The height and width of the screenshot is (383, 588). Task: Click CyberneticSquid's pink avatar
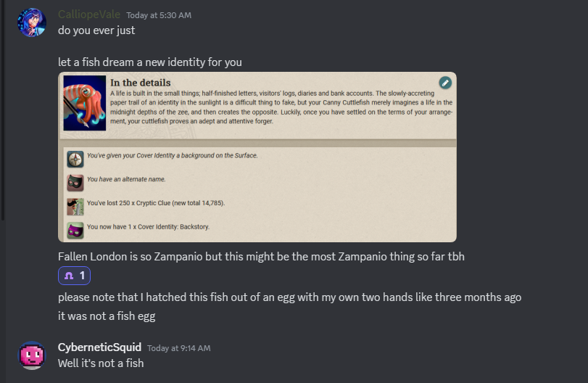tap(31, 355)
